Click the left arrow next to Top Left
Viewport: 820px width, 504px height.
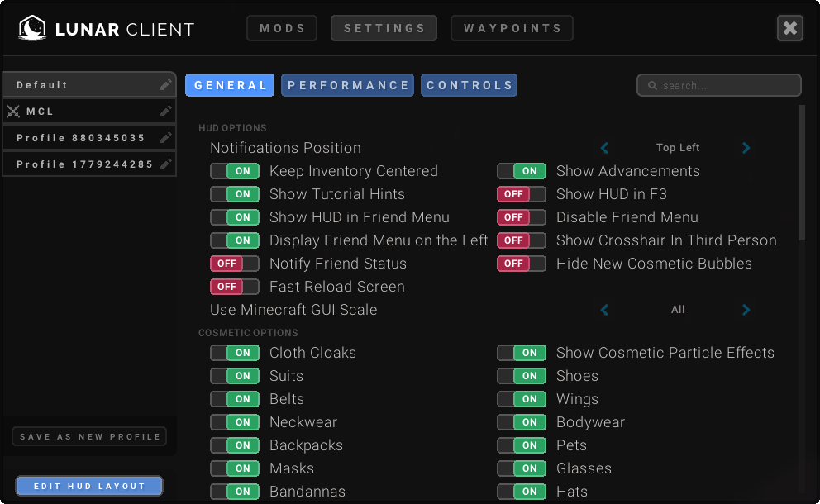pyautogui.click(x=604, y=147)
